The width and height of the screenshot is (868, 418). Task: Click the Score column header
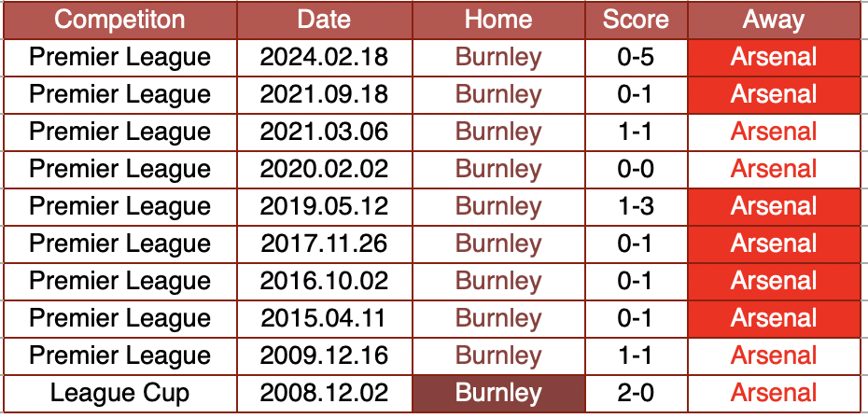[x=636, y=20]
